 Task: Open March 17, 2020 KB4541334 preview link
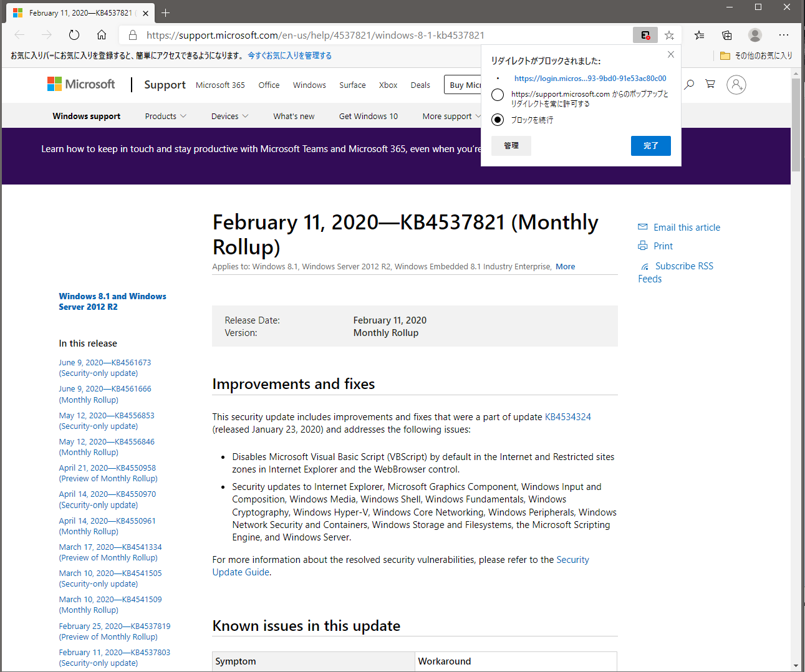pos(110,552)
